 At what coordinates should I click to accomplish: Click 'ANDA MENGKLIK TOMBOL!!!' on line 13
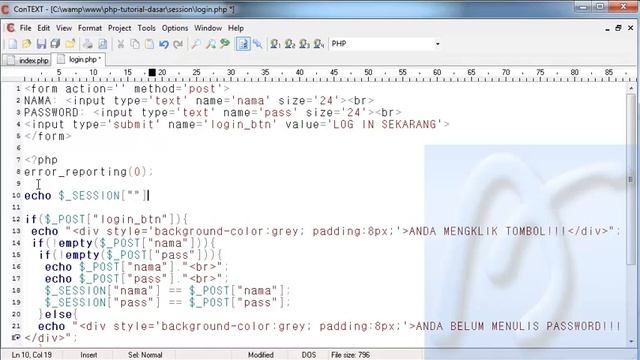coord(488,231)
